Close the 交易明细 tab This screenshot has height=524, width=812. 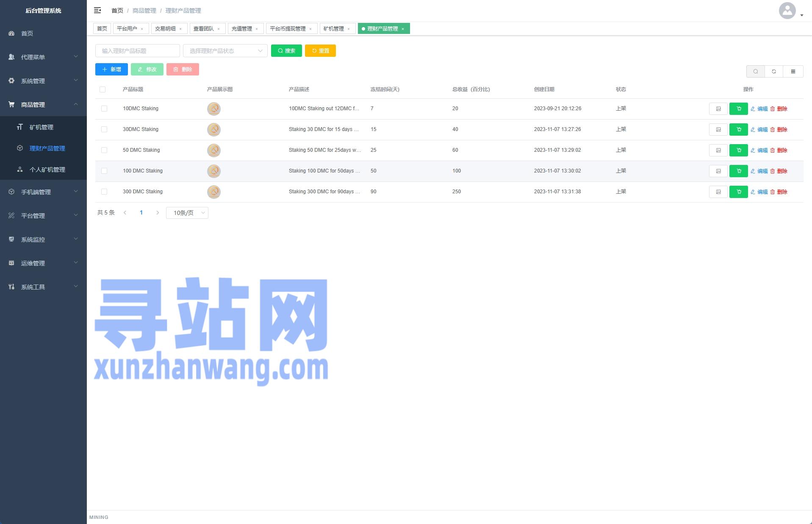(180, 29)
